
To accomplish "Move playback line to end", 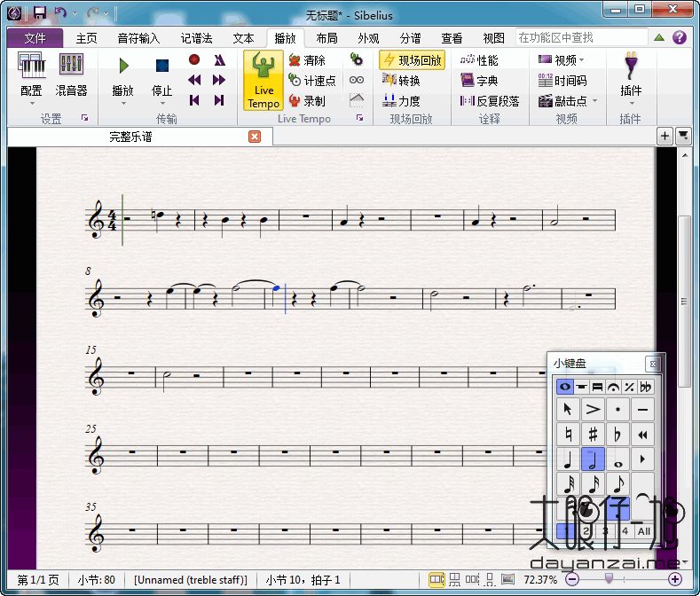I will 219,100.
